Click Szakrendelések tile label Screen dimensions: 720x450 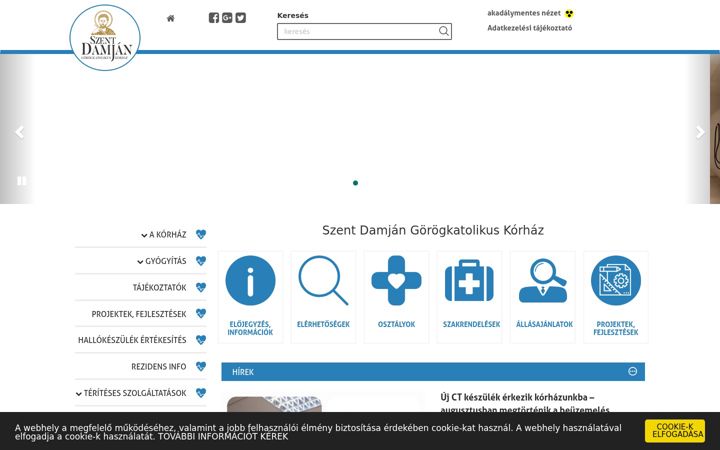(471, 324)
